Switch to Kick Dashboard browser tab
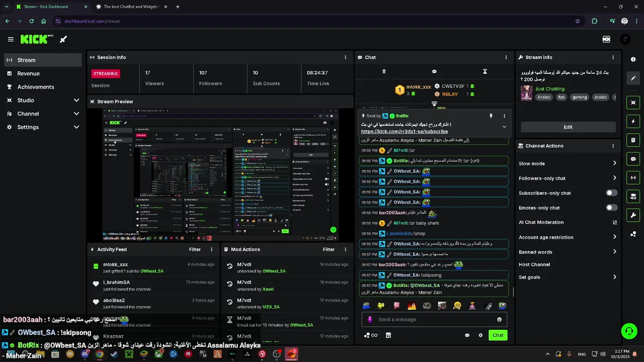The height and width of the screenshot is (362, 644). [52, 7]
